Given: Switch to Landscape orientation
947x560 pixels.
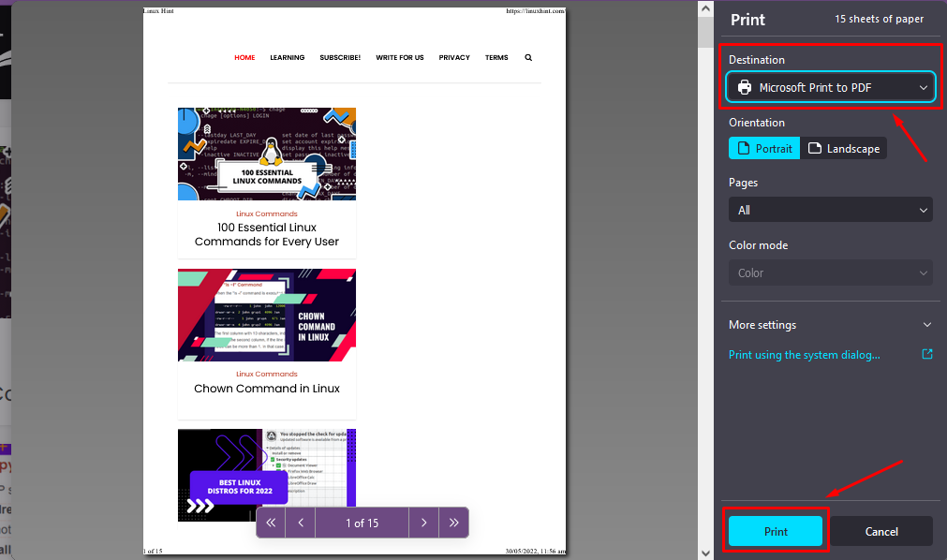Looking at the screenshot, I should pyautogui.click(x=843, y=148).
